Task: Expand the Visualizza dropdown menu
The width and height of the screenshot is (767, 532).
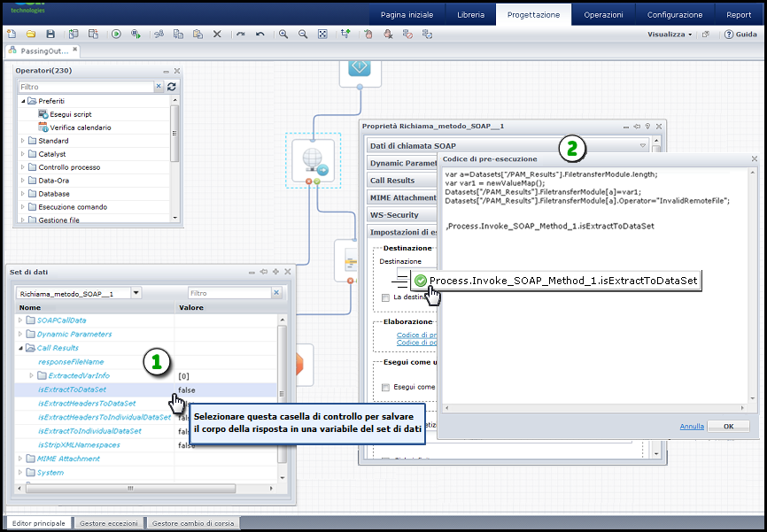Action: 670,34
